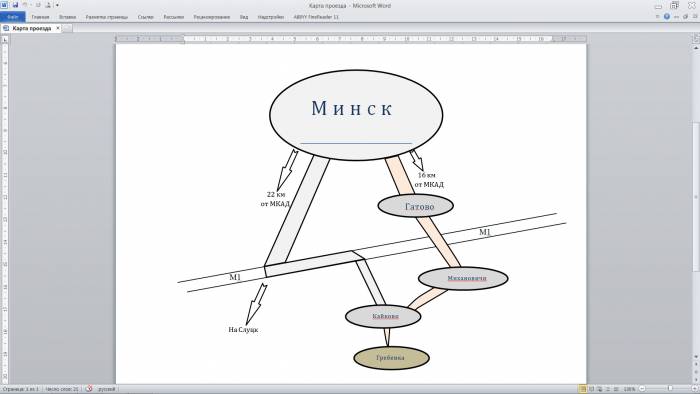Click the vertical ruler on the left
700x394 pixels.
point(5,213)
